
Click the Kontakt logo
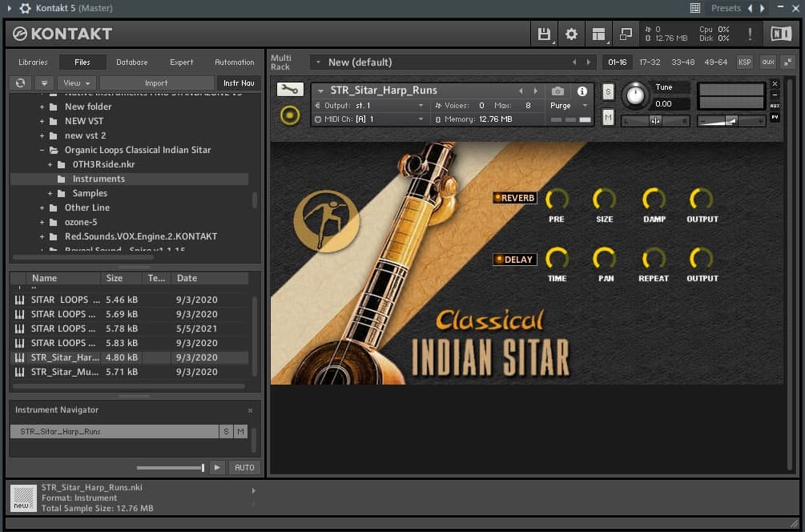(x=62, y=34)
